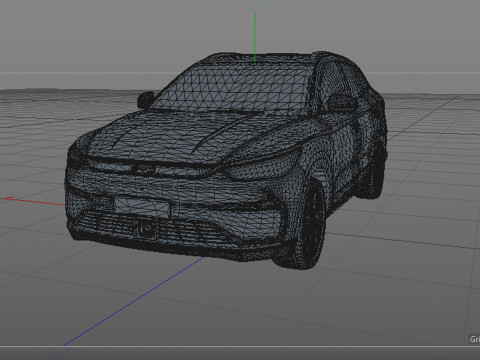The image size is (480, 360).
Task: Select the front wheel of the car model
Action: [309, 224]
